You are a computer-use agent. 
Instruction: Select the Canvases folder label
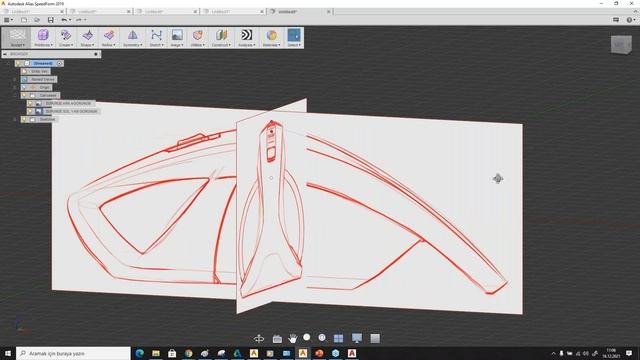[48, 95]
